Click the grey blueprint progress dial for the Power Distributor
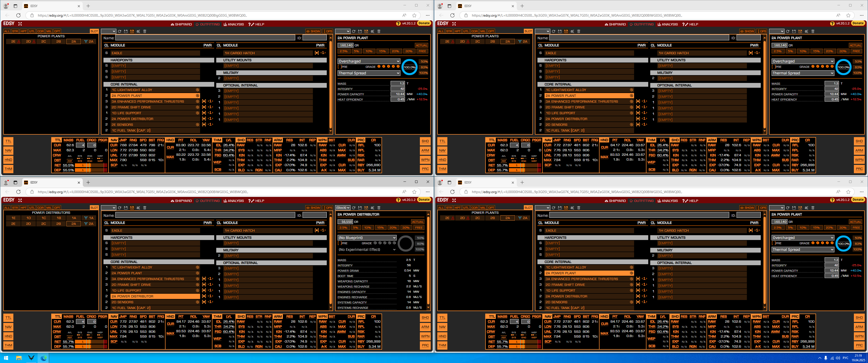 pyautogui.click(x=405, y=244)
